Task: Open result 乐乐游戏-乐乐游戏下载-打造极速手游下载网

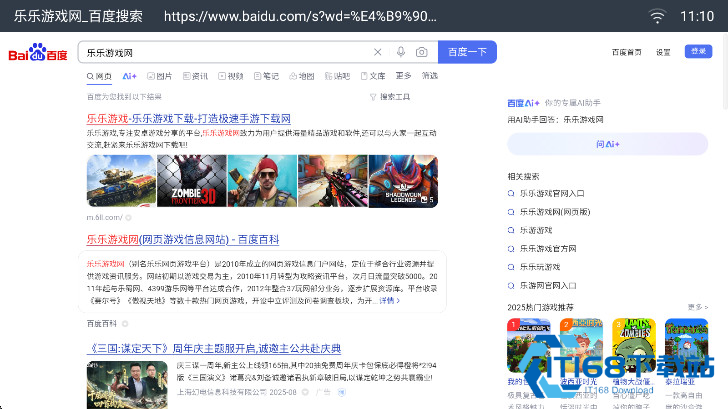Action: [188, 119]
